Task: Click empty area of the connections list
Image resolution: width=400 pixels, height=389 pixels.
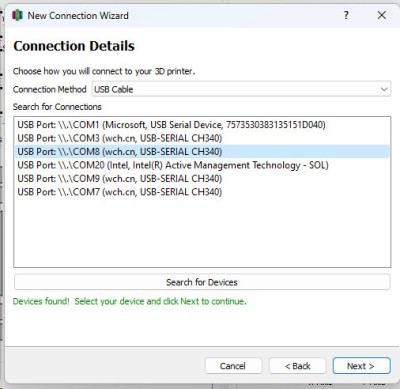Action: pos(202,233)
